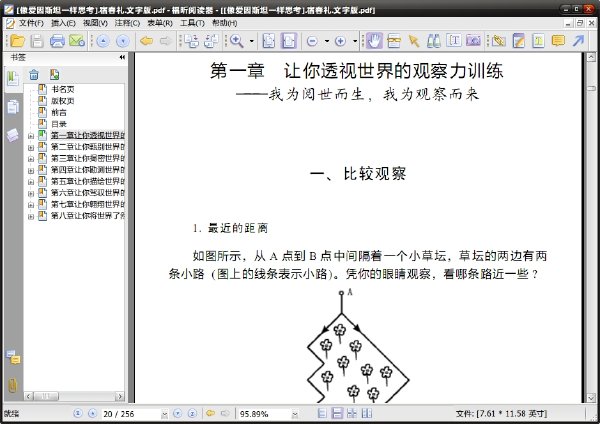Select the blue Arrow drawing tool

point(578,41)
